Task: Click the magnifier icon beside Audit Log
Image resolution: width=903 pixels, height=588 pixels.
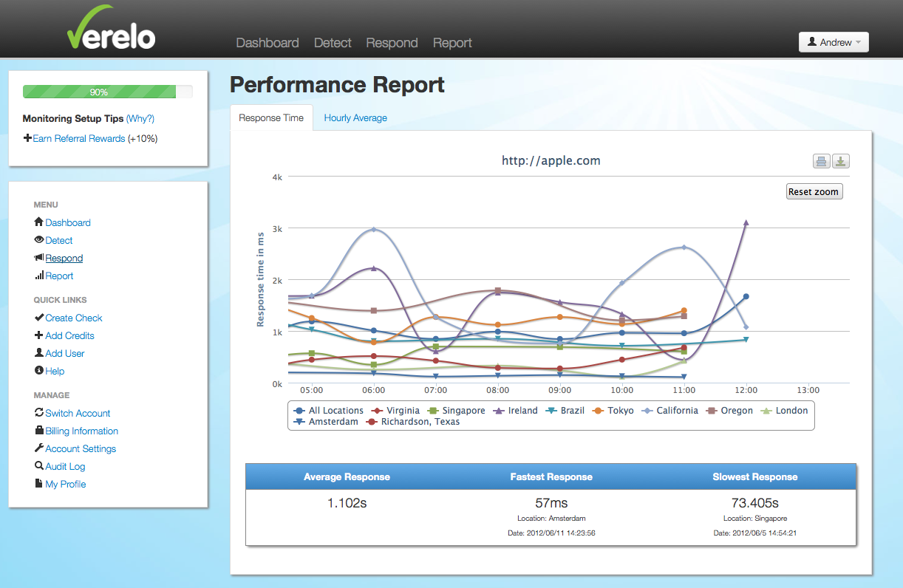Action: pos(39,466)
